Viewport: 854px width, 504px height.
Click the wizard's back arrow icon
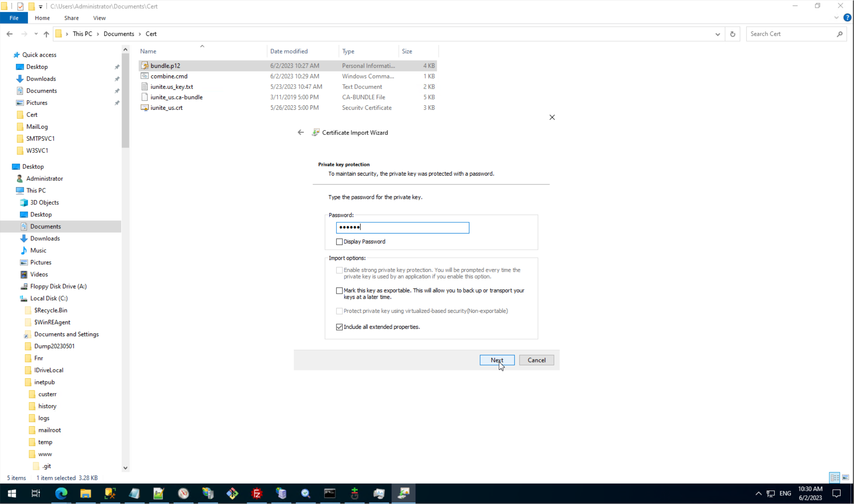300,132
